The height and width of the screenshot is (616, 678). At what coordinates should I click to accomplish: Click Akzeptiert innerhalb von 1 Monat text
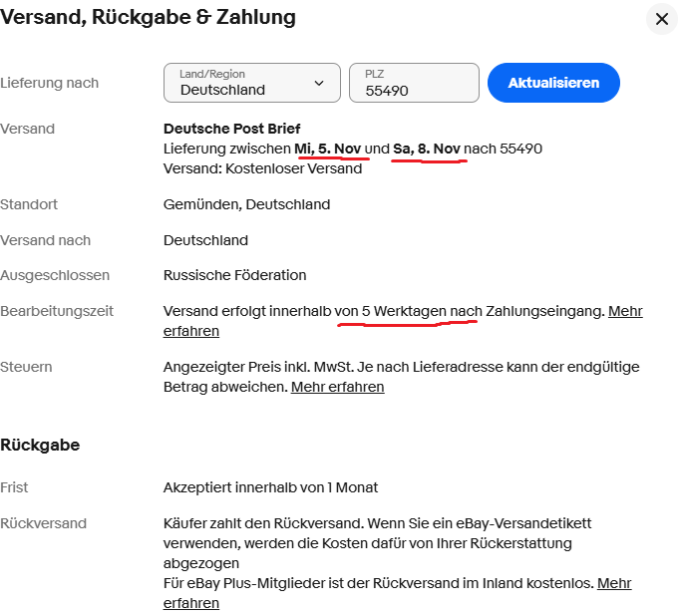pos(270,487)
